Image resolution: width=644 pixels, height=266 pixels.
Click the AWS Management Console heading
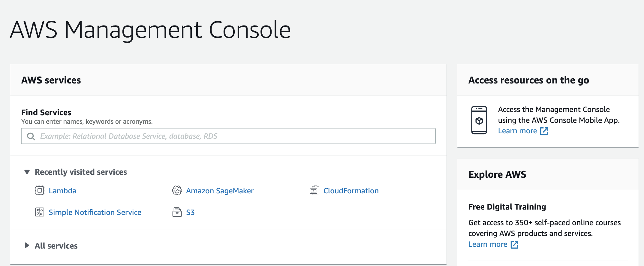tap(150, 30)
